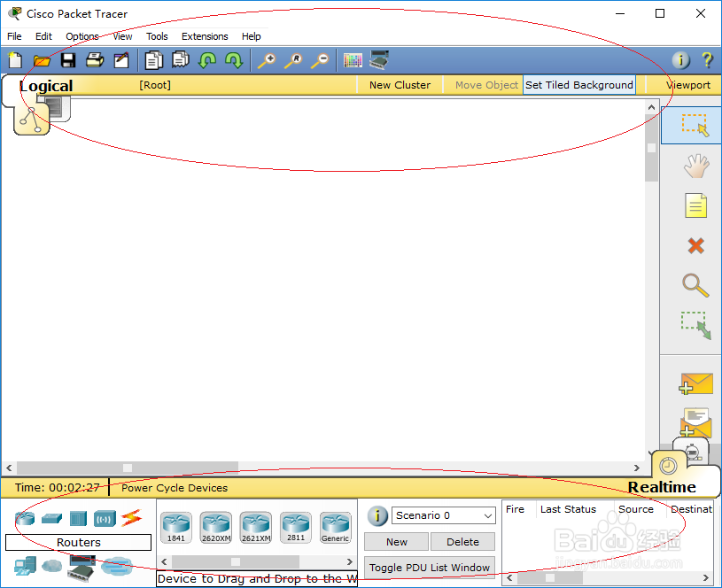
Task: Pick the 2620XM router
Action: point(216,528)
